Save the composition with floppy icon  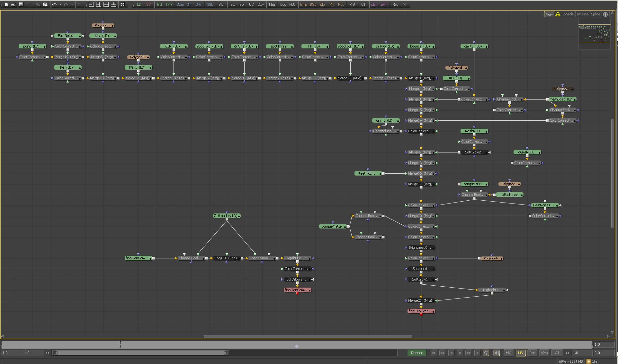point(21,4)
